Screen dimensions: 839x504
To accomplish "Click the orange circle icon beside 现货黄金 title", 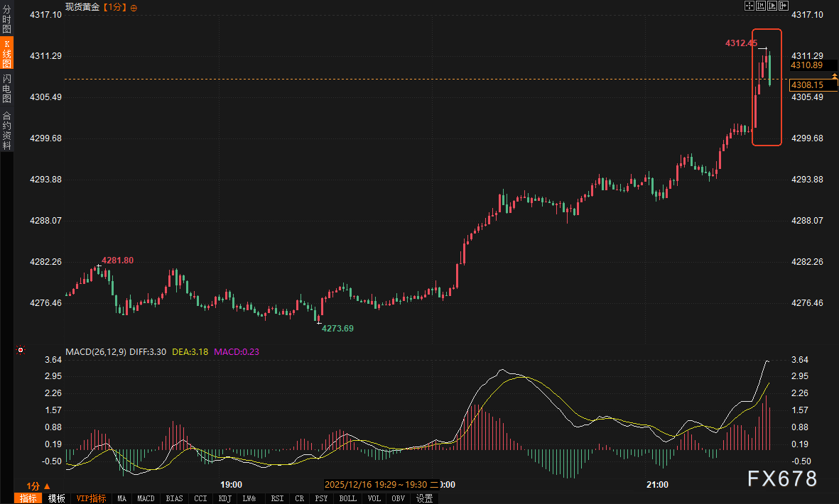I will 134,7.
